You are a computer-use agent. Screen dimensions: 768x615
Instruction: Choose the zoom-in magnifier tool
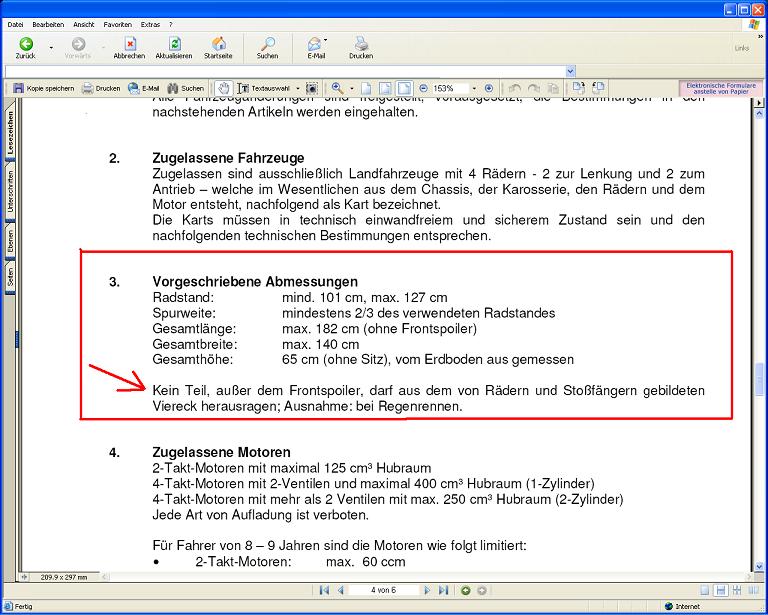coord(337,88)
